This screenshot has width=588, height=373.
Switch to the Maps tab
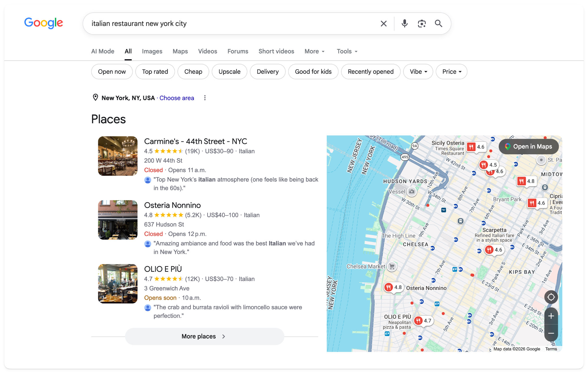point(180,51)
